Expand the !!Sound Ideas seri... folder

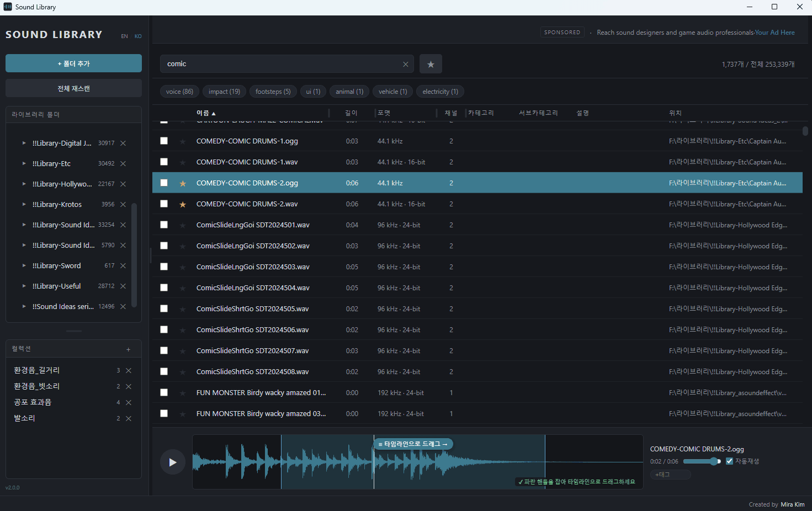coord(24,306)
